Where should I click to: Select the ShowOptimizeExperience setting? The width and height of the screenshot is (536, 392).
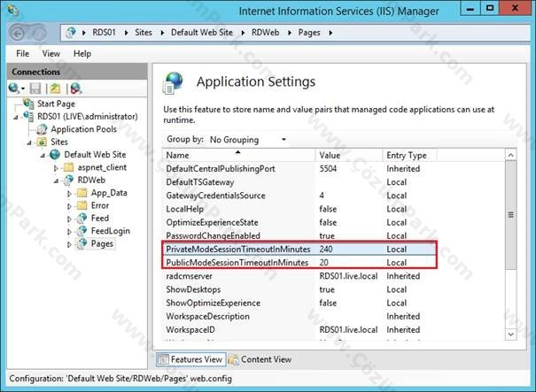[x=299, y=303]
